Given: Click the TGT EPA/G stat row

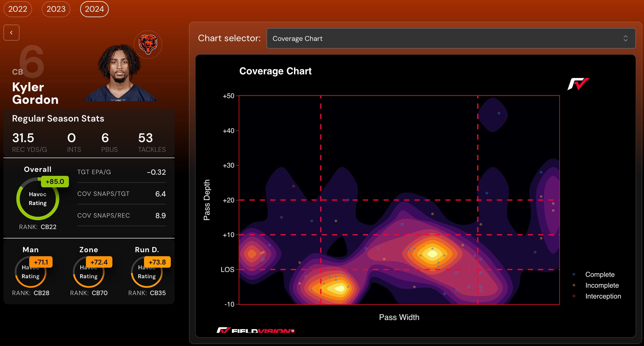Looking at the screenshot, I should point(121,172).
